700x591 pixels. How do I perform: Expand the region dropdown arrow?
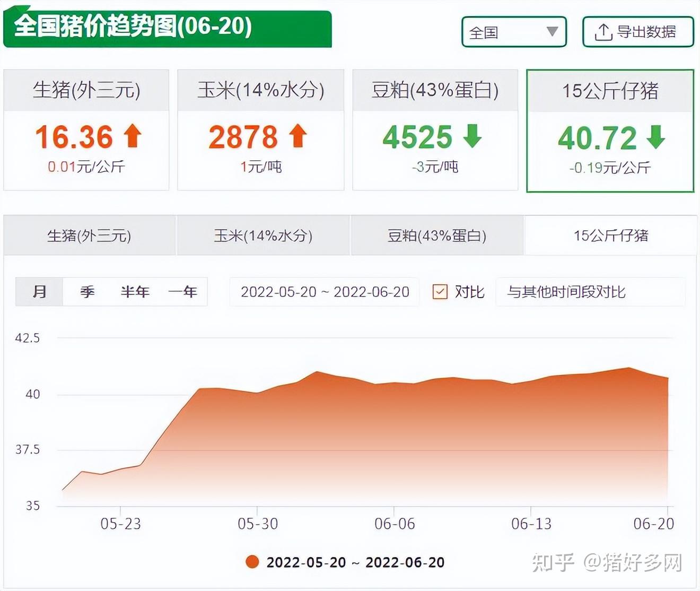[552, 32]
